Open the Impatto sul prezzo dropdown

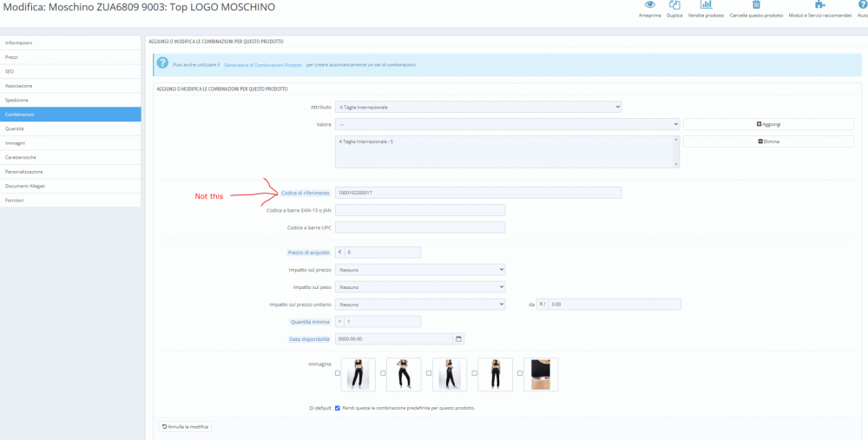[420, 270]
